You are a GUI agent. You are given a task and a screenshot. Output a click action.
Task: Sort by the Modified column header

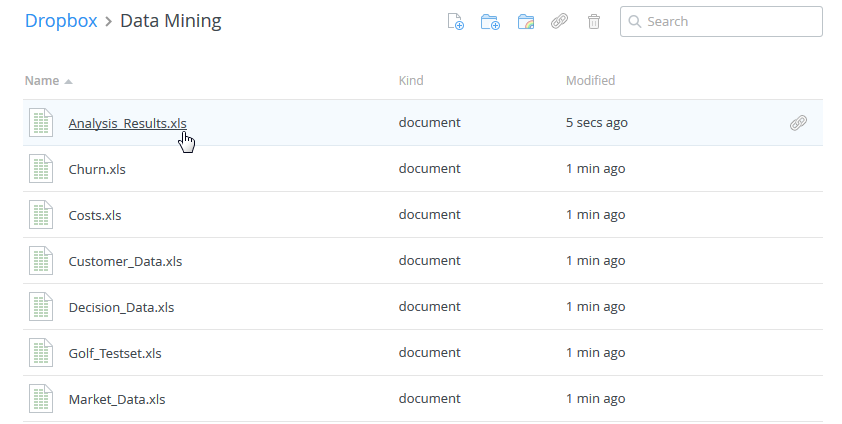[590, 80]
